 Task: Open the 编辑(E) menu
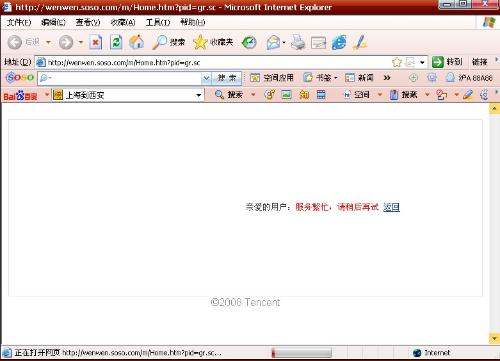tap(53, 22)
